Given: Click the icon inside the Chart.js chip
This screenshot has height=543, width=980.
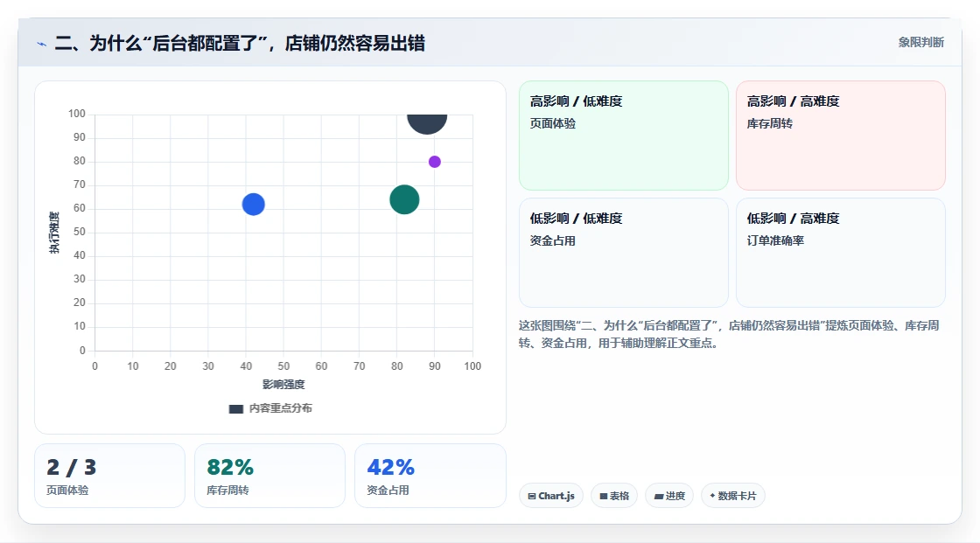Looking at the screenshot, I should pos(532,496).
